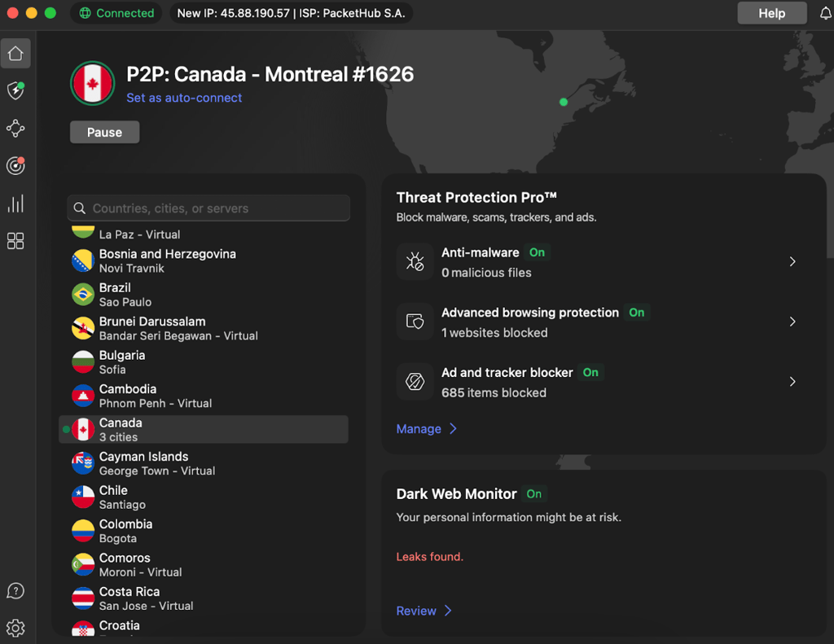
Task: Open Review dark web leaks link
Action: click(x=416, y=611)
